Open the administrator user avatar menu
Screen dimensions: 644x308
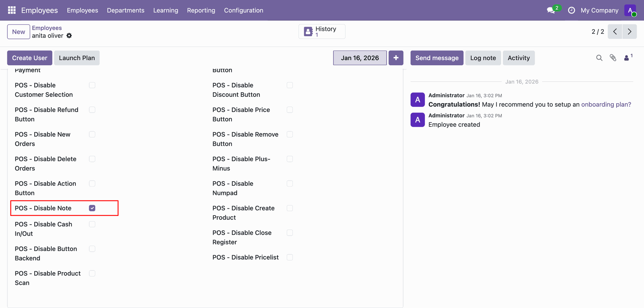pos(630,10)
